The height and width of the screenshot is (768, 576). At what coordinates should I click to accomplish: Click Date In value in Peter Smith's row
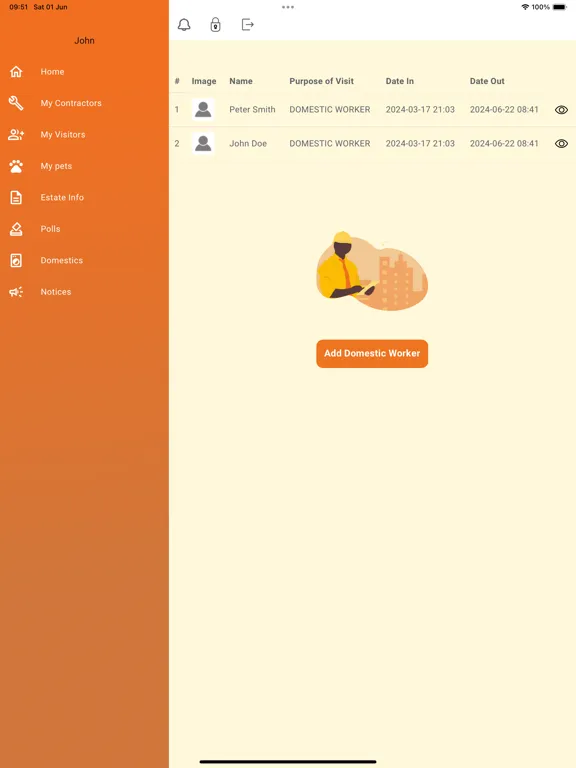tap(420, 109)
